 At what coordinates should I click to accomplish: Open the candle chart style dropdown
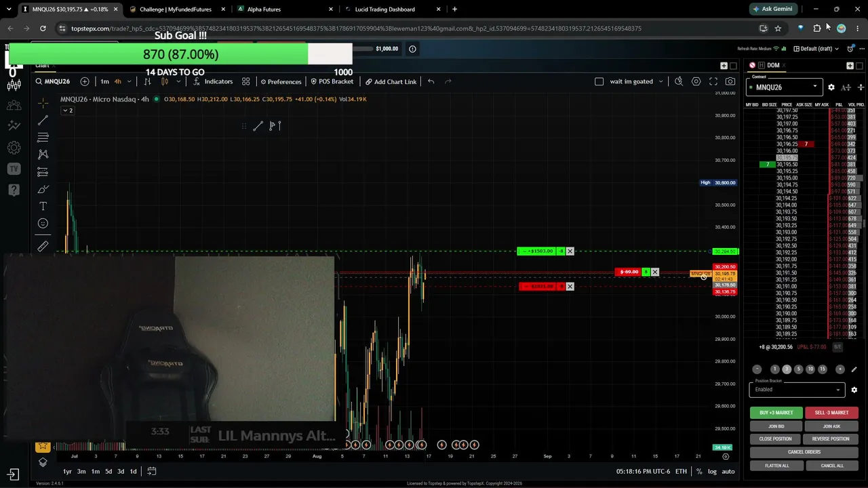[178, 81]
